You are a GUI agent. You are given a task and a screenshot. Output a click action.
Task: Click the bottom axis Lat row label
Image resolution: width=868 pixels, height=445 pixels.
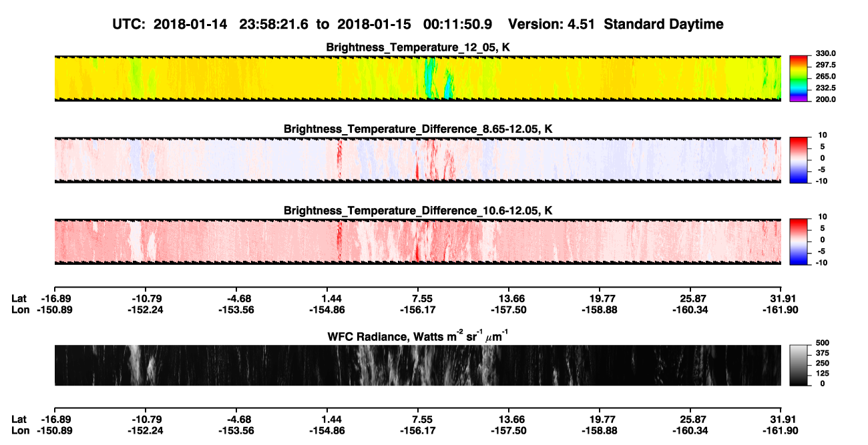(19, 419)
